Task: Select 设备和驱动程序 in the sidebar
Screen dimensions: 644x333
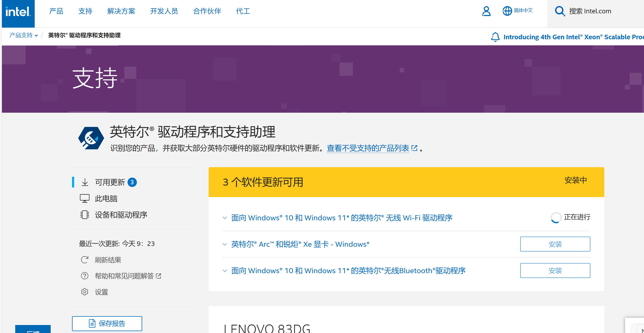Action: 121,215
